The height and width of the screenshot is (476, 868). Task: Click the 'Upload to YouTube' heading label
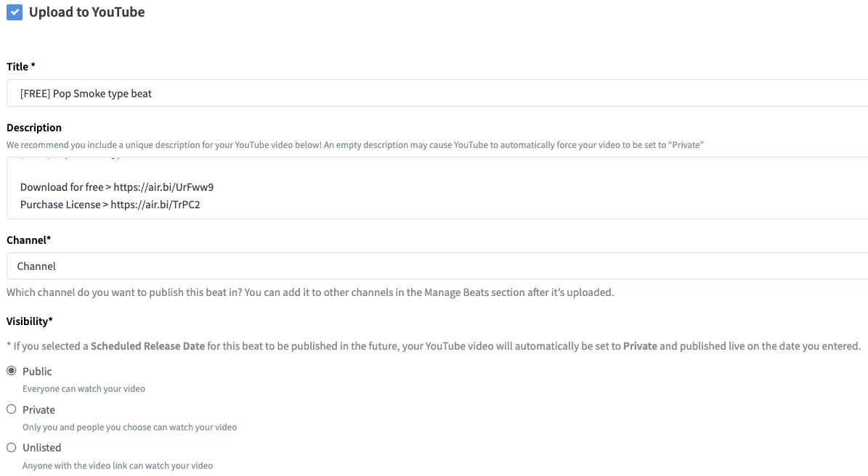coord(86,12)
